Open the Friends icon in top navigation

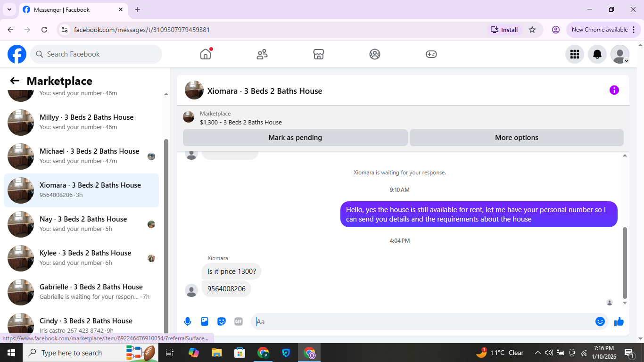coord(262,54)
